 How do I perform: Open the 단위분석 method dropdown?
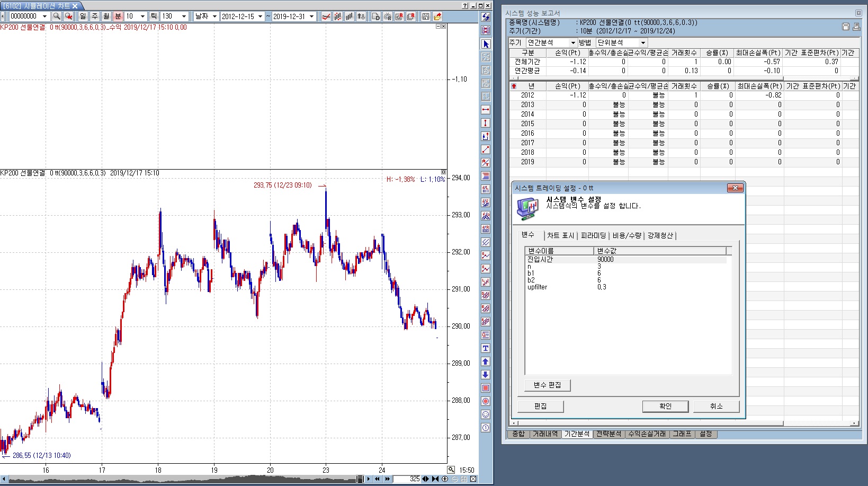pos(621,42)
